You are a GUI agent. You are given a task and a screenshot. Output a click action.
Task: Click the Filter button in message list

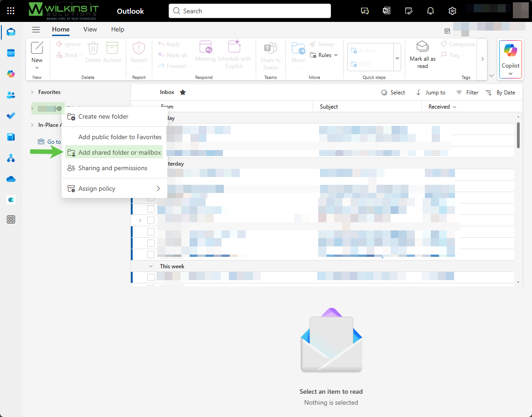(x=467, y=93)
